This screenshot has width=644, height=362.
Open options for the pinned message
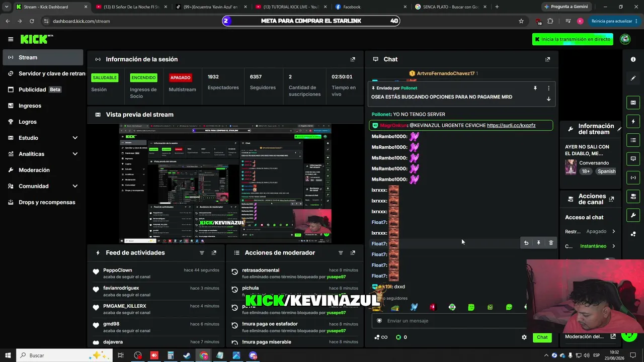(548, 88)
